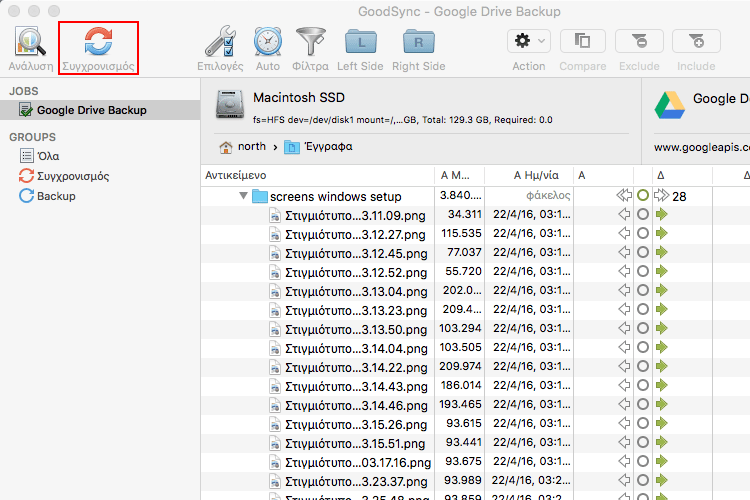Collapse the screens windows setup folder
Screen dimensions: 750x500
[x=243, y=196]
